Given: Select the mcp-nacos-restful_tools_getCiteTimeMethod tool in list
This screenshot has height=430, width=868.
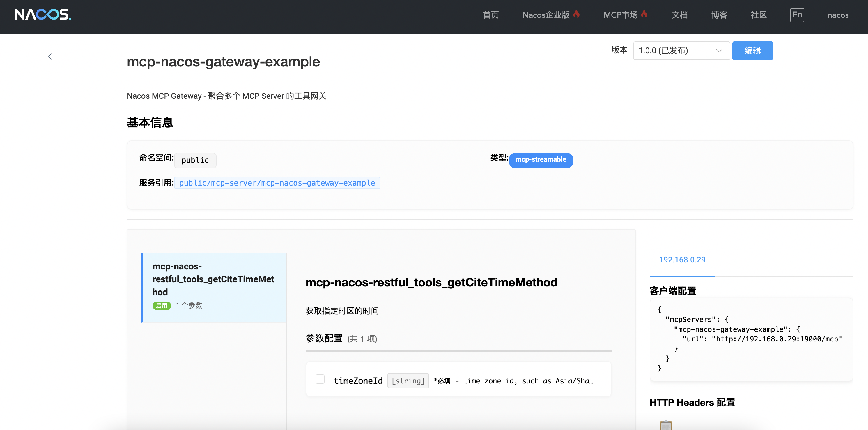Looking at the screenshot, I should tap(214, 287).
